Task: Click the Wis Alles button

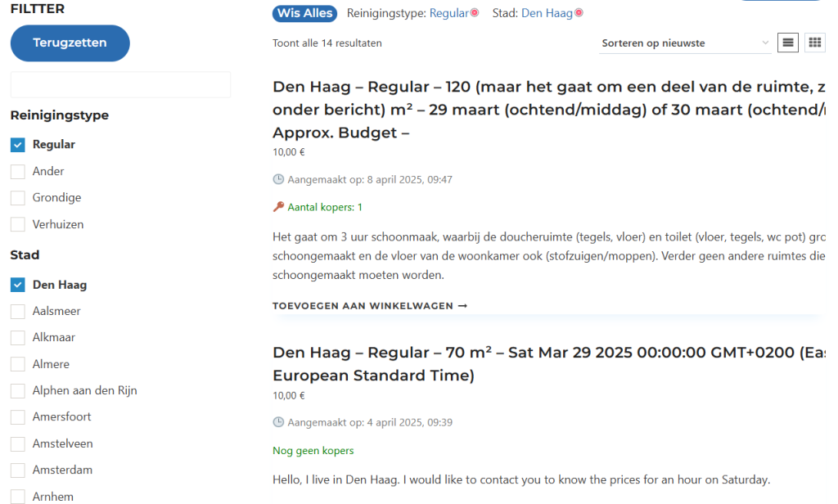Action: point(304,13)
